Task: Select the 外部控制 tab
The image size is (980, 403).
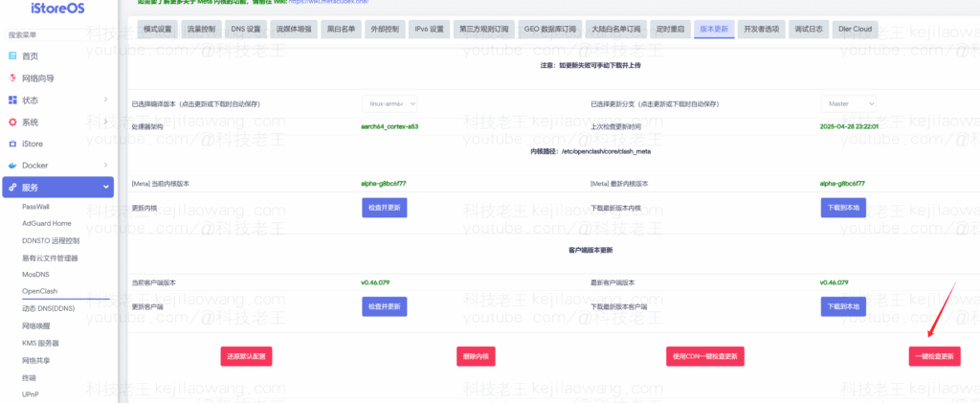Action: [385, 30]
